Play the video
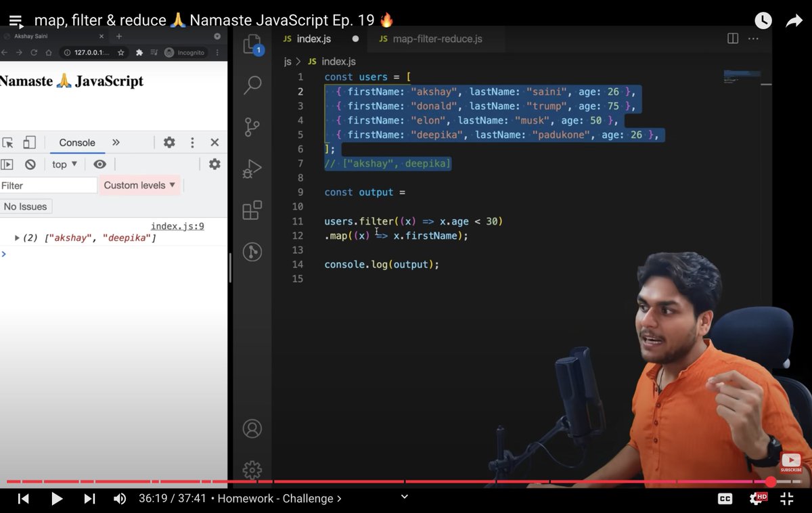The height and width of the screenshot is (513, 812). (x=57, y=499)
